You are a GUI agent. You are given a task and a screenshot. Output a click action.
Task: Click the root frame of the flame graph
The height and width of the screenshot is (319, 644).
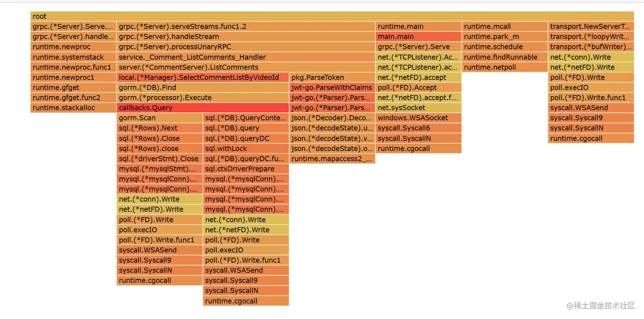332,16
